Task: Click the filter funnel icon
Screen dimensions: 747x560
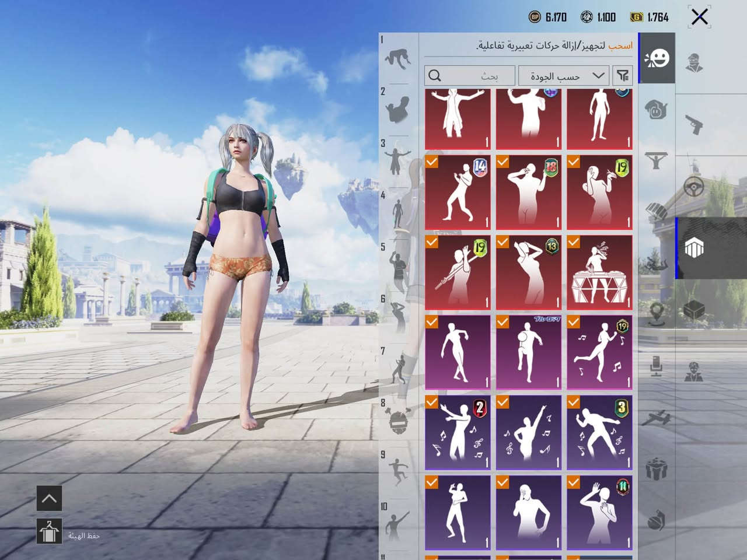Action: [x=623, y=75]
